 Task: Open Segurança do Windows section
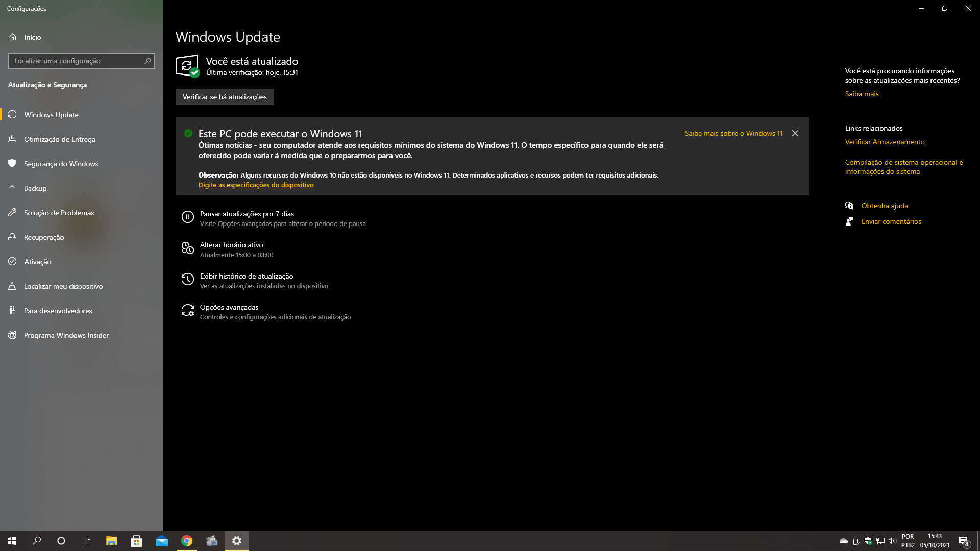pos(82,164)
